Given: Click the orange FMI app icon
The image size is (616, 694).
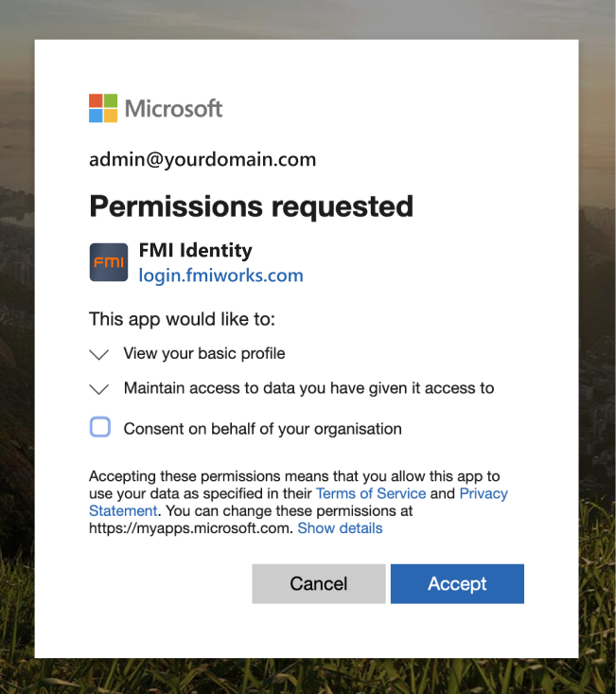Looking at the screenshot, I should [109, 262].
